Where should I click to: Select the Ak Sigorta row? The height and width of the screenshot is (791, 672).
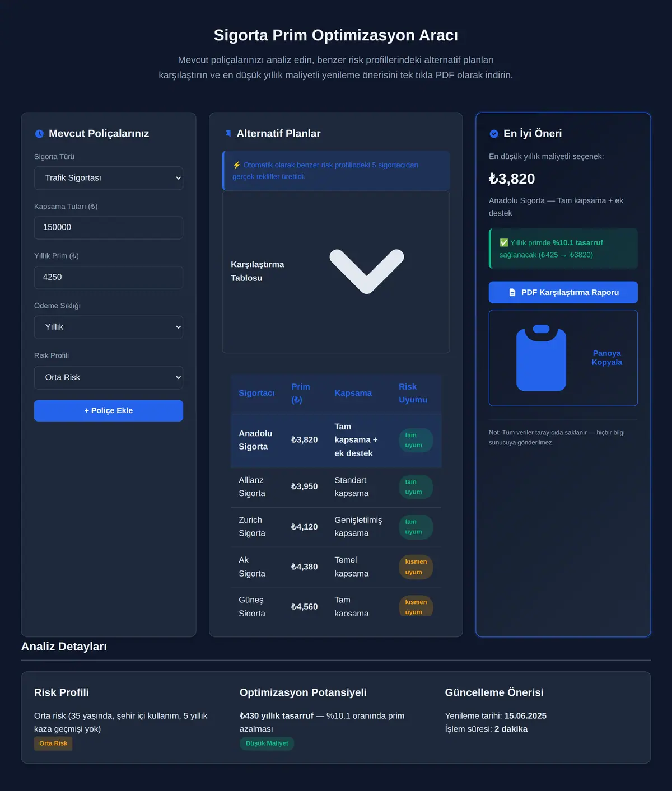(x=336, y=567)
